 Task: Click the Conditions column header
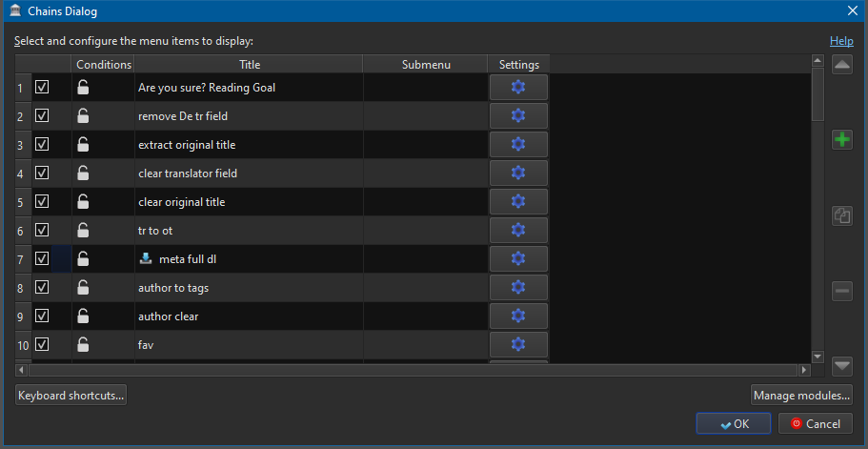104,64
